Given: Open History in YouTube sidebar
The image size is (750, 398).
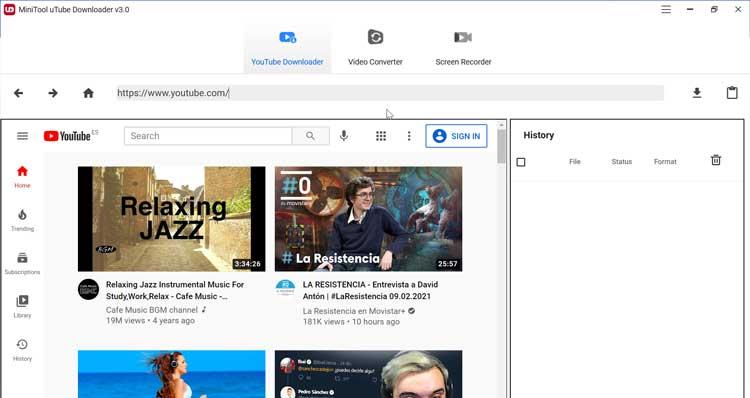Looking at the screenshot, I should pos(22,350).
